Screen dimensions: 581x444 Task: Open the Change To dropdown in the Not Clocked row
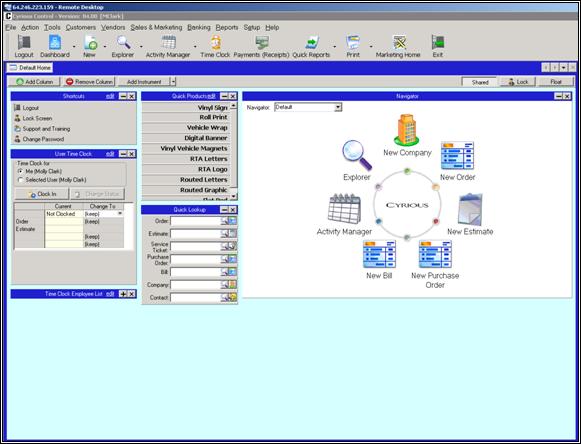(x=120, y=214)
